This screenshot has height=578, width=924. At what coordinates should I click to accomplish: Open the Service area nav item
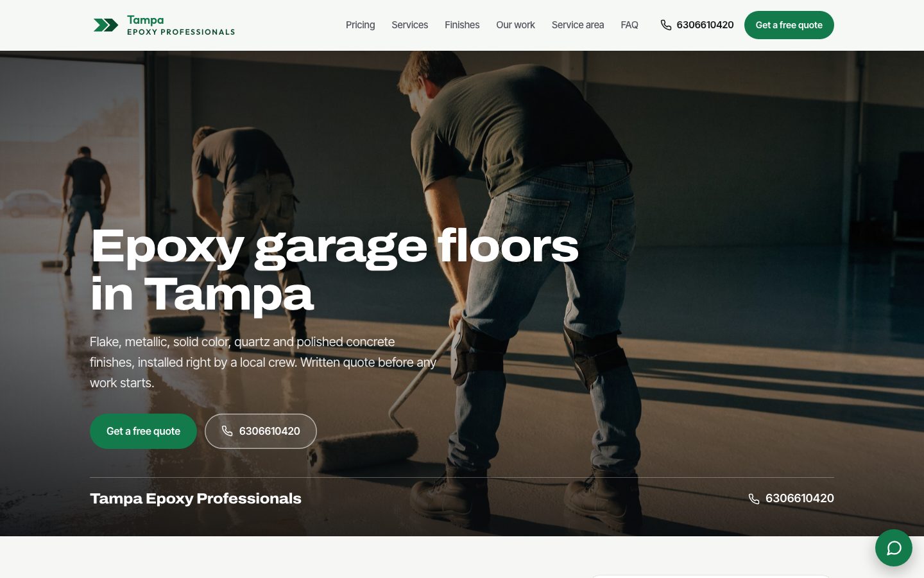coord(578,25)
